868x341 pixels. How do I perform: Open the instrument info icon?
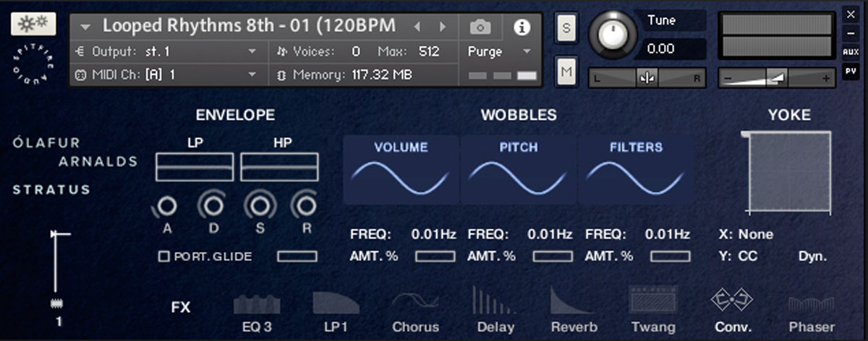[x=522, y=27]
